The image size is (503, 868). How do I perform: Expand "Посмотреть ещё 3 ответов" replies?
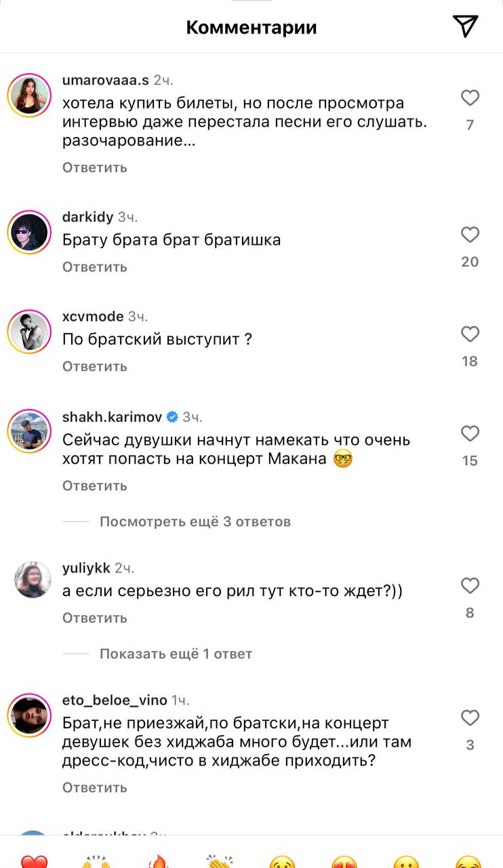pyautogui.click(x=195, y=521)
